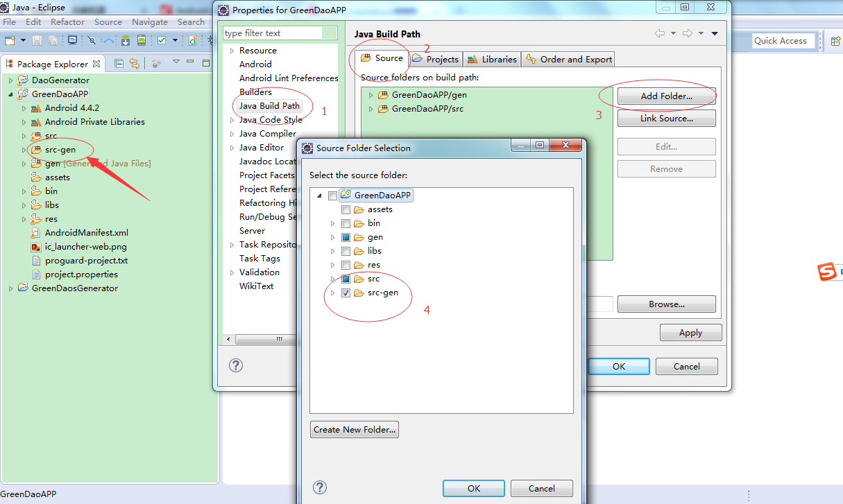Image resolution: width=843 pixels, height=504 pixels.
Task: Toggle the GreenDaoAPP root checkbox
Action: click(332, 195)
